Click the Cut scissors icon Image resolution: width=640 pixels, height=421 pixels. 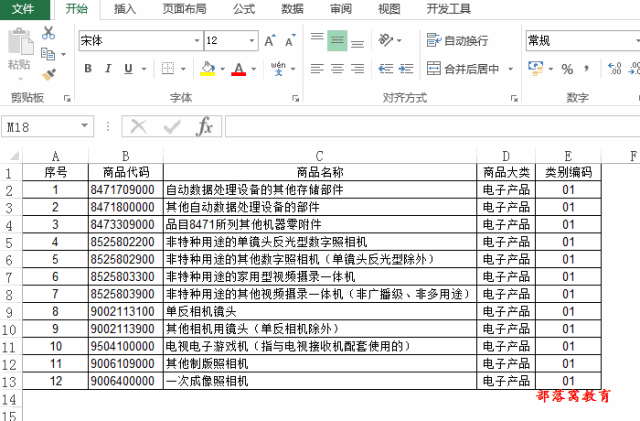pos(48,33)
